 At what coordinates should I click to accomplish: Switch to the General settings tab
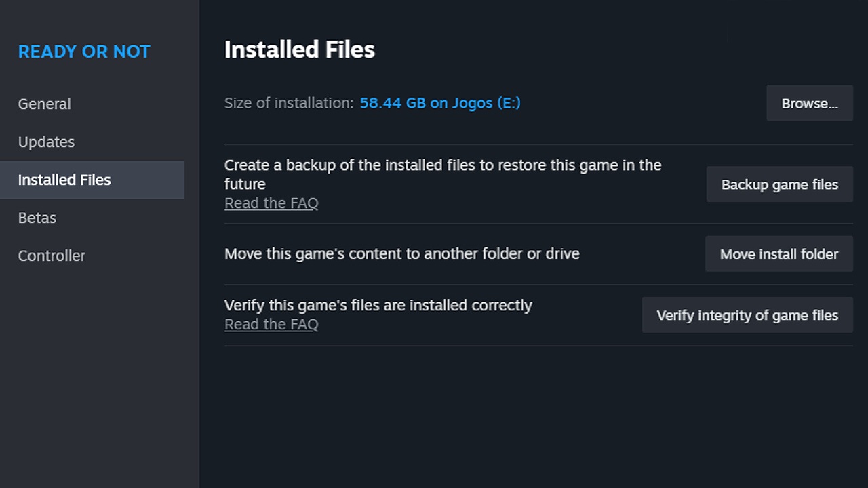click(x=44, y=104)
